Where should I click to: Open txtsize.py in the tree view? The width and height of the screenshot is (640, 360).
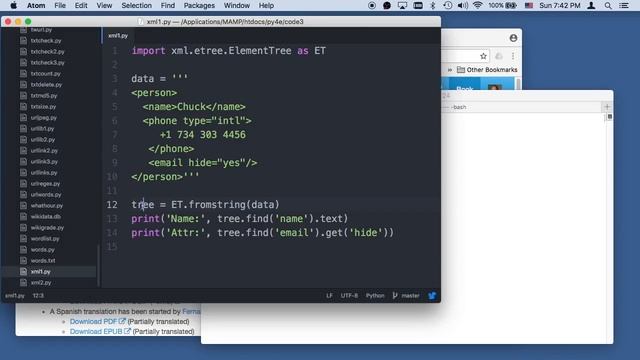[43, 107]
